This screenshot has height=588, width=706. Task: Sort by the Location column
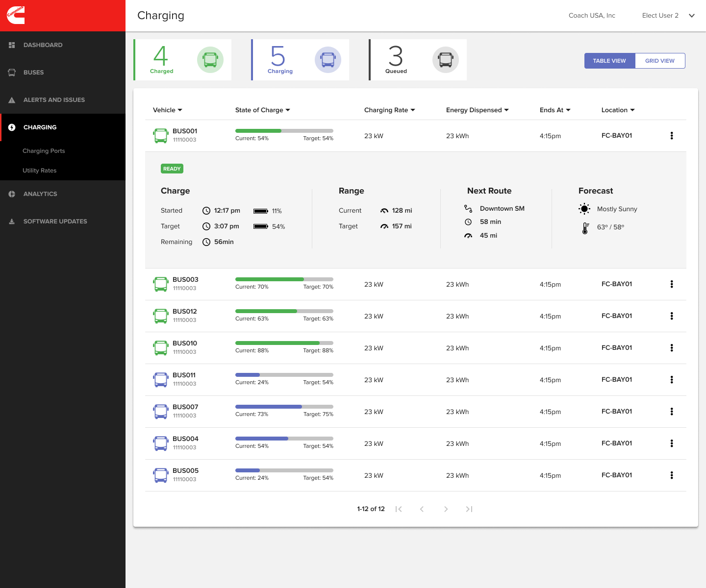(618, 110)
